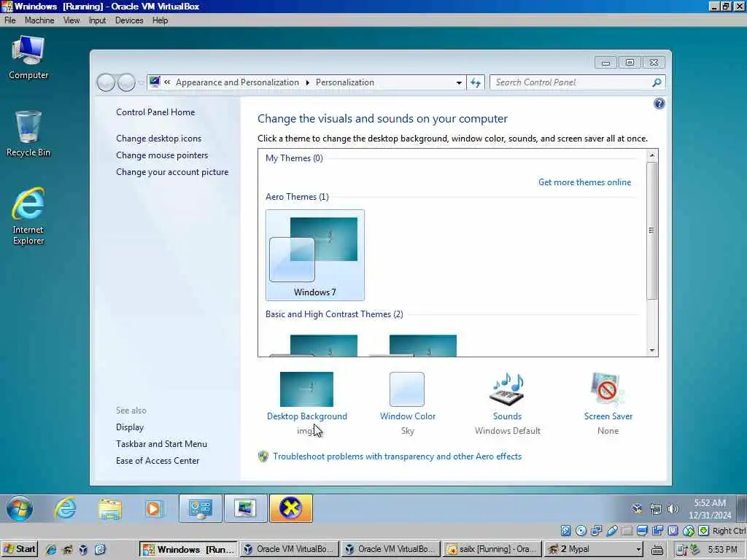Open Troubleshoot transparency and Aero effects link
This screenshot has height=560, width=747.
coord(398,456)
